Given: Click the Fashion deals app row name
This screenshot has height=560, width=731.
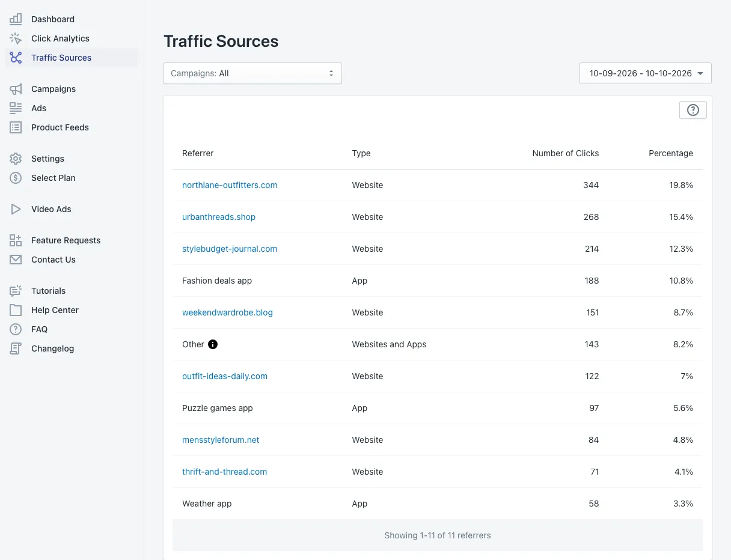Looking at the screenshot, I should (x=217, y=281).
